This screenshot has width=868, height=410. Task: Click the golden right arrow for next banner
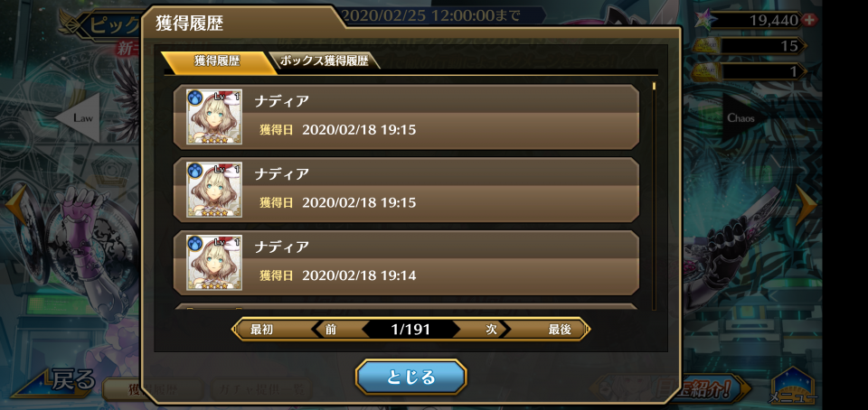pos(806,203)
